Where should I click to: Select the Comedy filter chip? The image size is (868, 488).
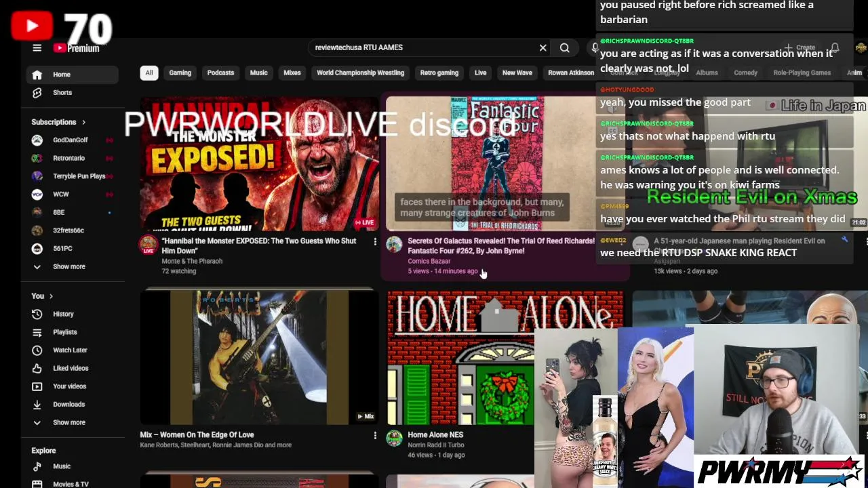(x=745, y=73)
